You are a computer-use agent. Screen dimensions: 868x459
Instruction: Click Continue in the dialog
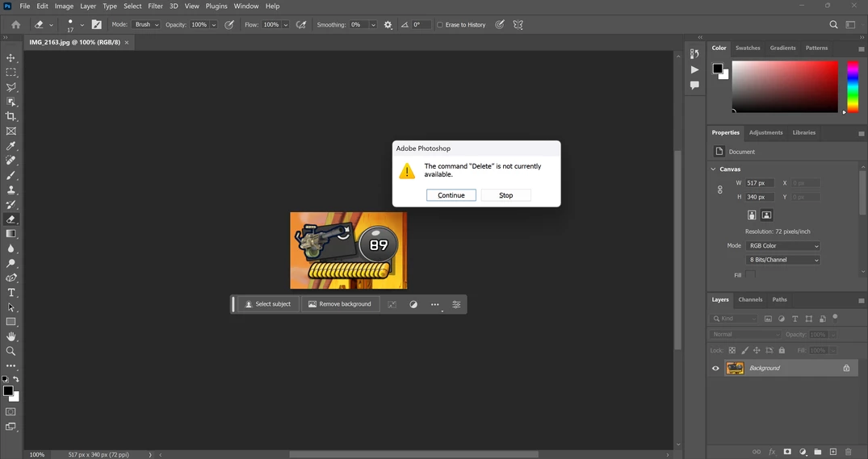(451, 195)
